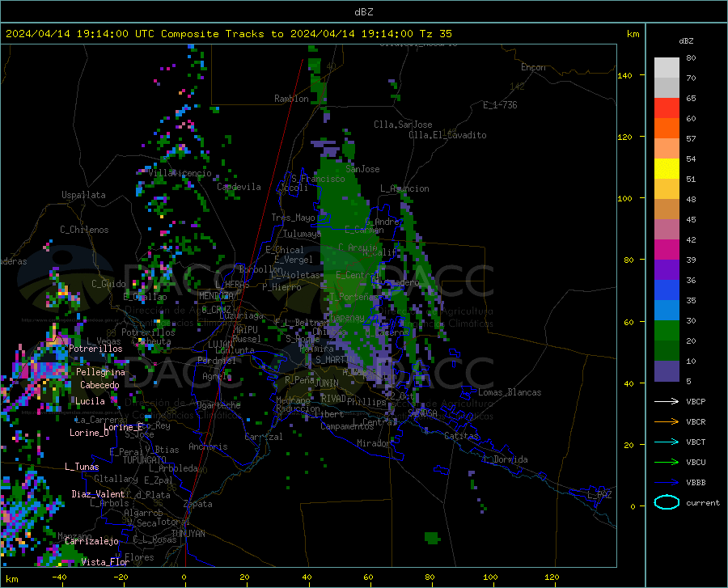Click the 'Diaz_Valent' map label
Viewport: 728px width, 588px height.
[x=98, y=494]
